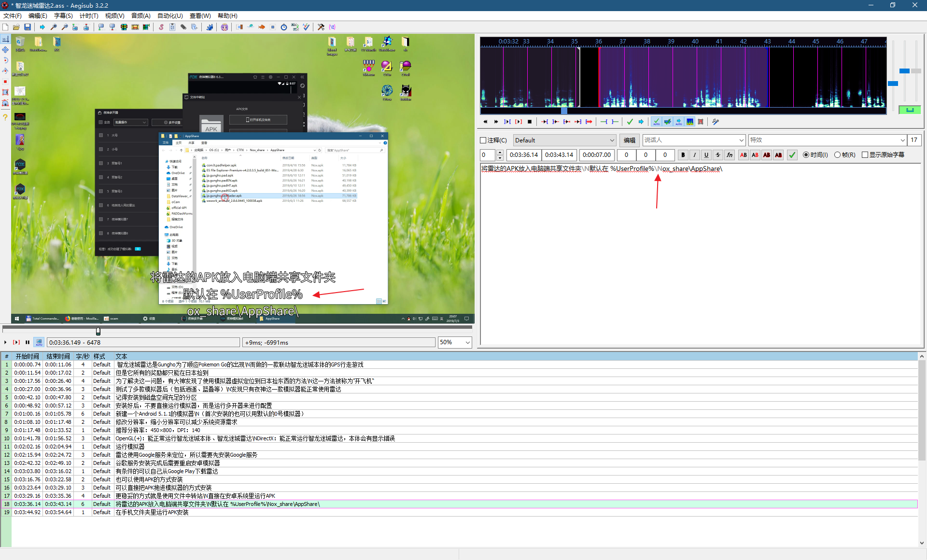Check the 注释(C) comment checkbox
This screenshot has height=560, width=927.
pos(483,140)
